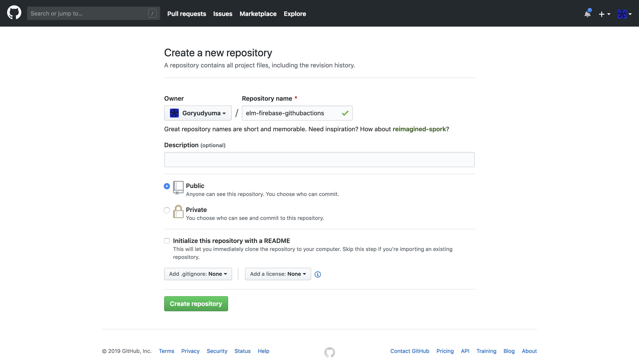Select the Private radio button
Screen dimensions: 639x364
pyautogui.click(x=167, y=210)
